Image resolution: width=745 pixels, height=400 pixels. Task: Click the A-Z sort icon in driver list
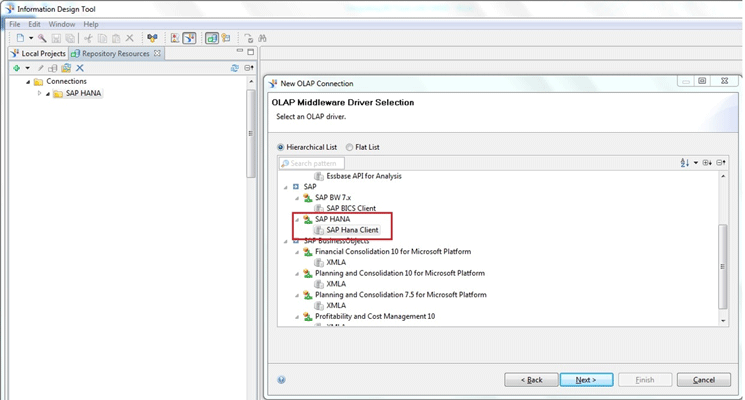(685, 163)
